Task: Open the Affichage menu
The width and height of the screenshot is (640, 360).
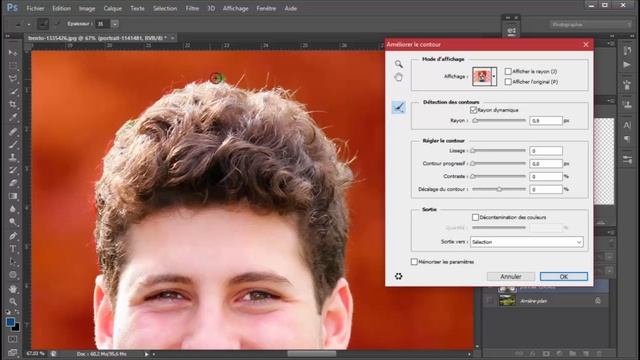Action: 236,8
